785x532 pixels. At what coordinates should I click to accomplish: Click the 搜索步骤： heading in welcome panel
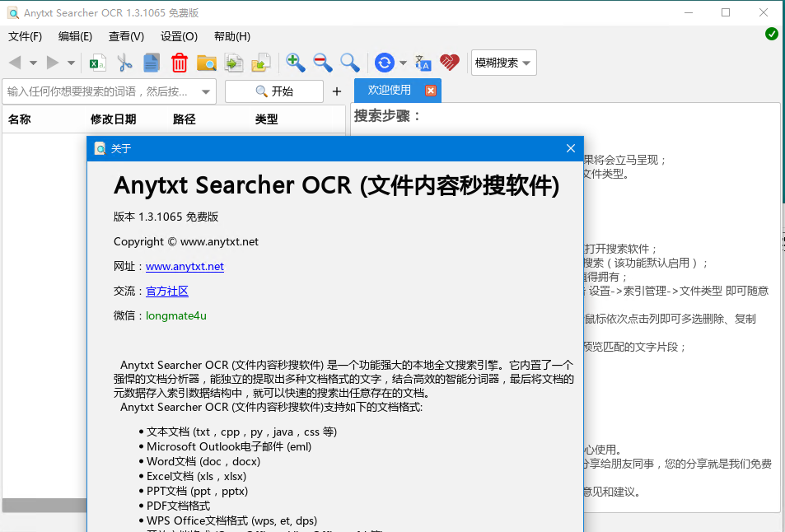pyautogui.click(x=387, y=116)
